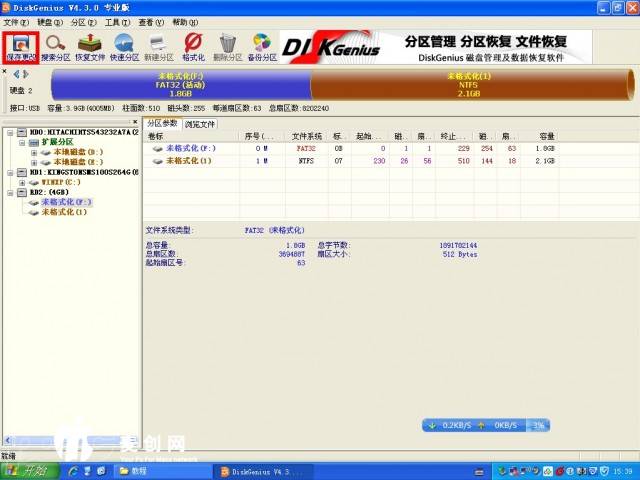Screen dimensions: 640x480
Task: Select the 未格式化(1) NTFS row in the list
Action: (x=188, y=160)
